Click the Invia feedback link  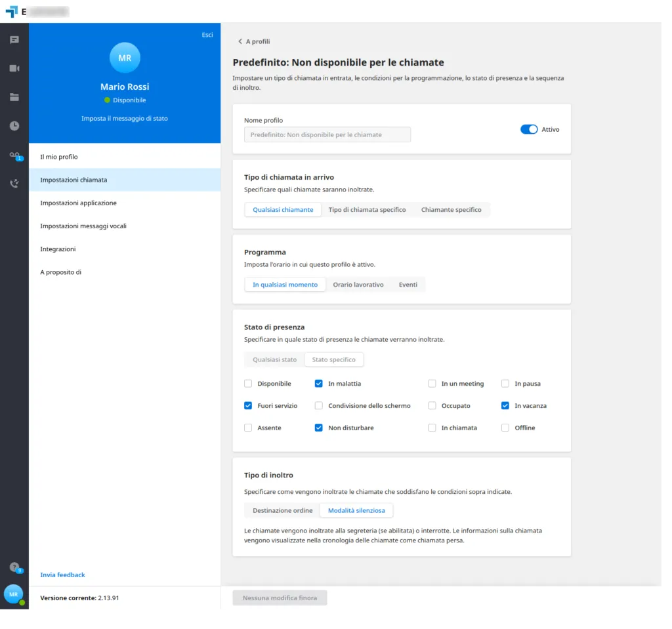coord(62,575)
